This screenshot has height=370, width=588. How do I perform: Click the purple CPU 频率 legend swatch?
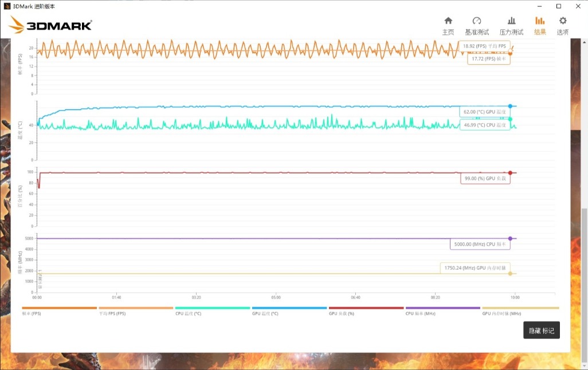pyautogui.click(x=443, y=308)
